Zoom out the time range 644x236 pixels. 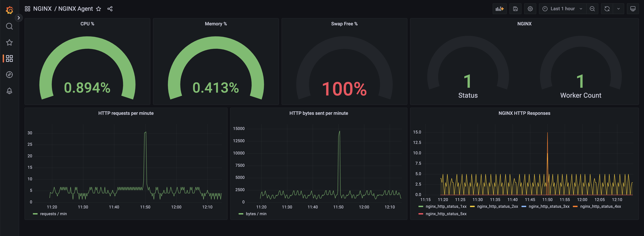(592, 9)
